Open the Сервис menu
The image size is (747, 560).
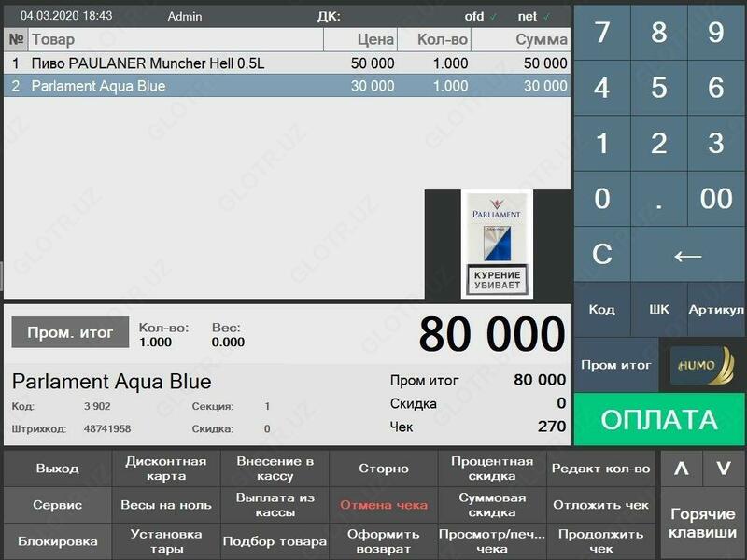coord(58,505)
